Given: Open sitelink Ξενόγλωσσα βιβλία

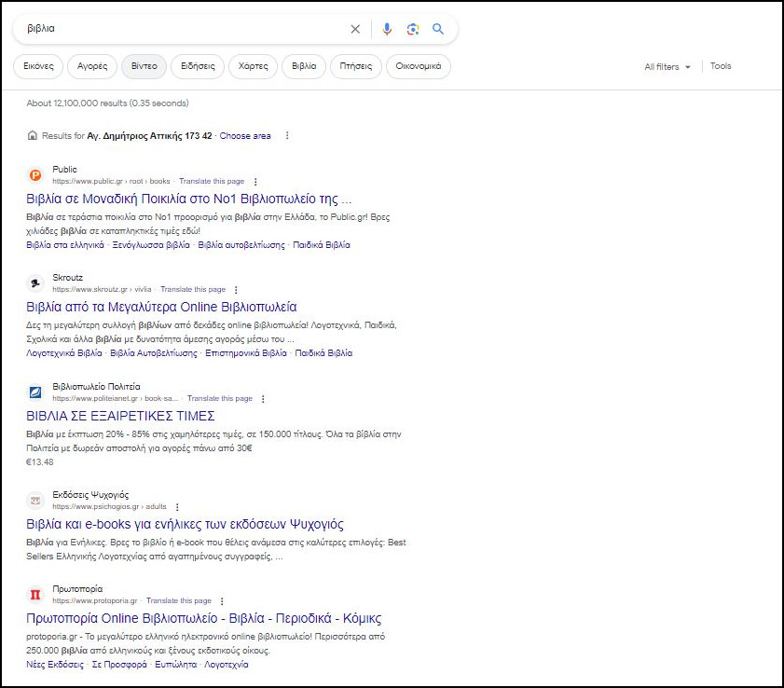Looking at the screenshot, I should point(151,245).
